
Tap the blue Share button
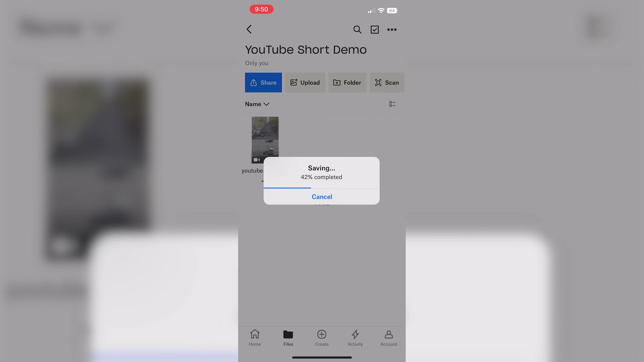tap(263, 82)
